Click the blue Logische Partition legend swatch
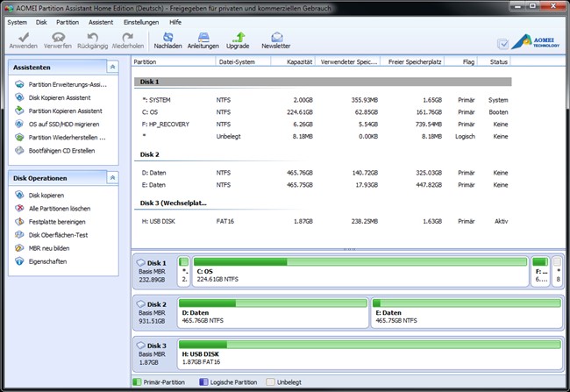Viewport: 570px width, 392px height. 203,381
